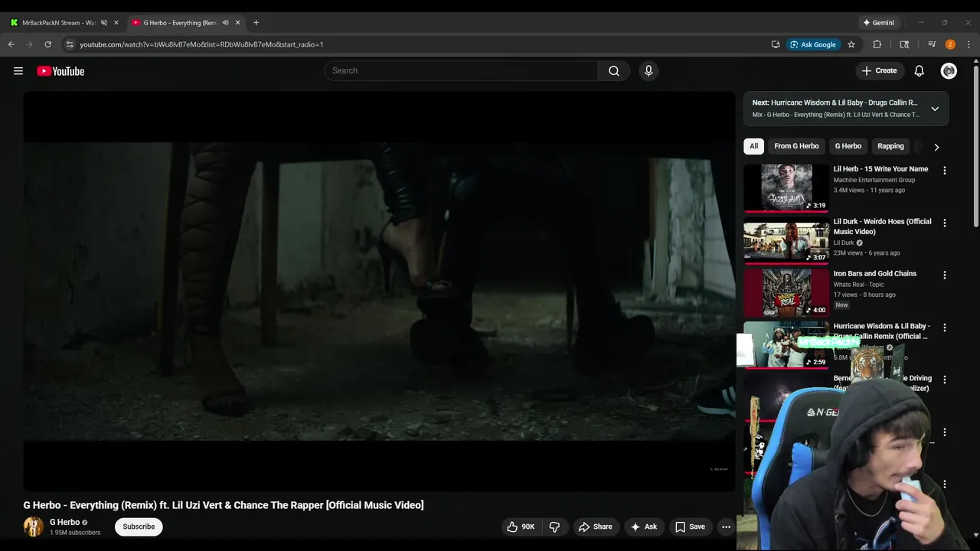
Task: Switch to the MrBackPackN Stream tab
Action: pos(60,22)
